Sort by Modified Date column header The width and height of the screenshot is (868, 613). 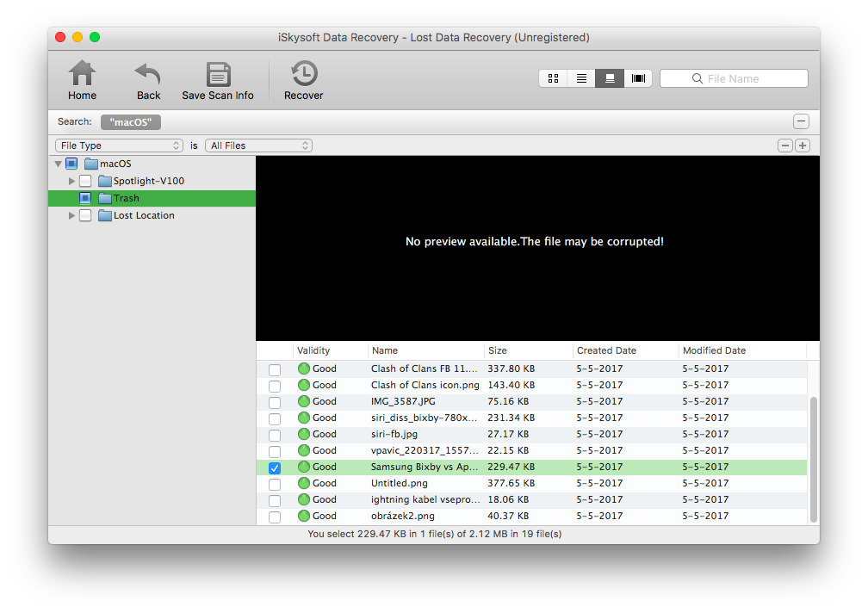coord(742,350)
